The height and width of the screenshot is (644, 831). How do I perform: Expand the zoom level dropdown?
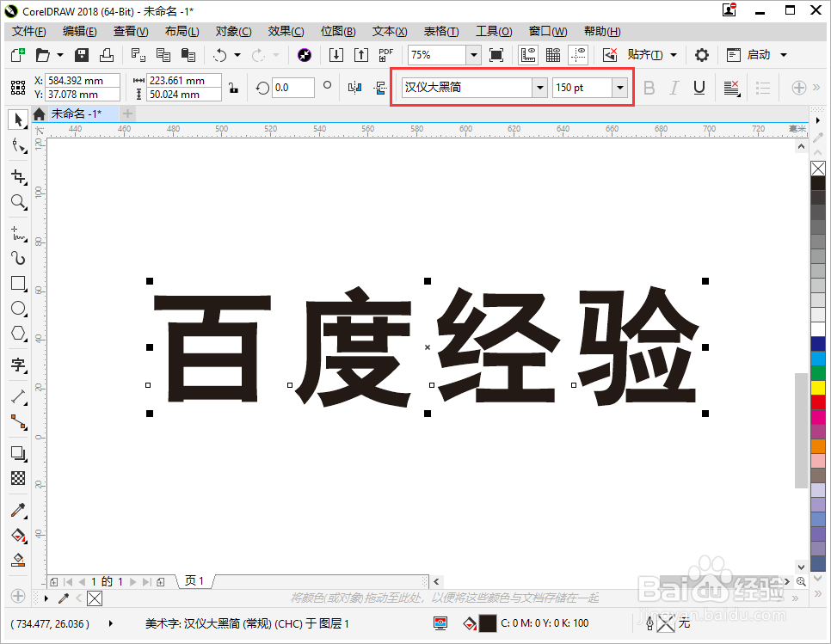(474, 54)
